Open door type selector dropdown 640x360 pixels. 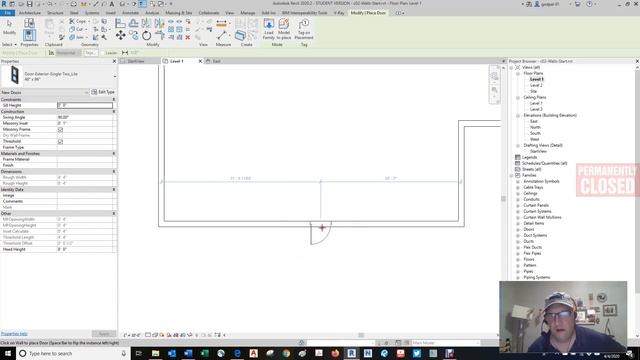[115, 76]
